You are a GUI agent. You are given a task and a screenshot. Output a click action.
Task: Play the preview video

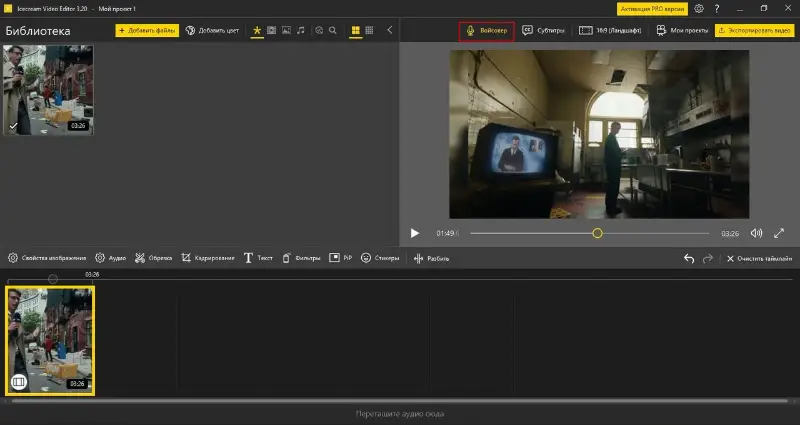[415, 233]
